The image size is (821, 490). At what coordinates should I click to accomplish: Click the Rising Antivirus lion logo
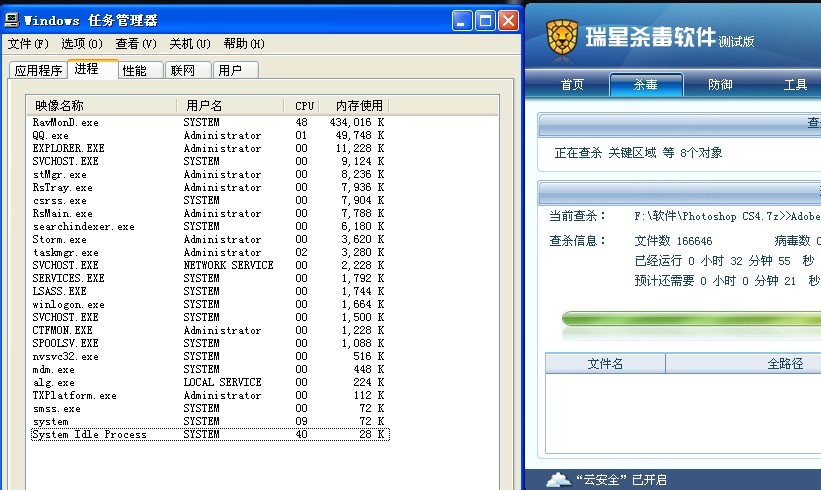tap(562, 37)
